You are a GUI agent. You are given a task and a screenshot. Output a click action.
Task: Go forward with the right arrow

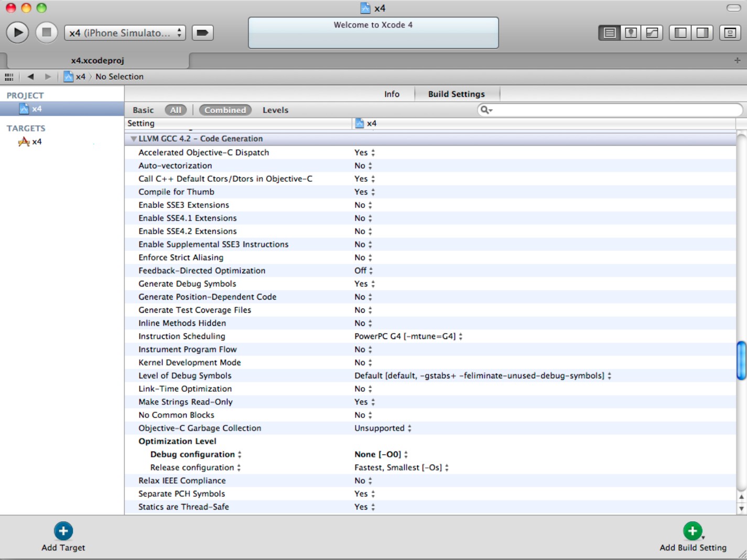click(48, 76)
